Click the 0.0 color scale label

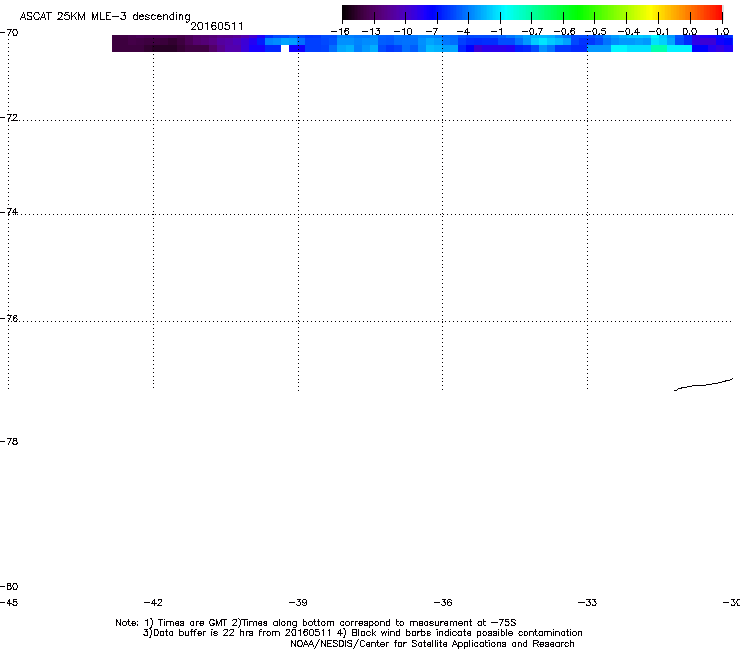[690, 32]
